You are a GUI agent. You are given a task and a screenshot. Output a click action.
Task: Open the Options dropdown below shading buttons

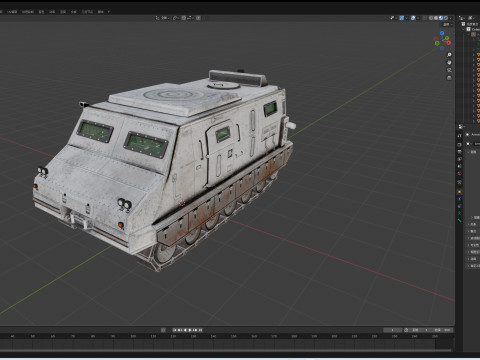point(448,25)
